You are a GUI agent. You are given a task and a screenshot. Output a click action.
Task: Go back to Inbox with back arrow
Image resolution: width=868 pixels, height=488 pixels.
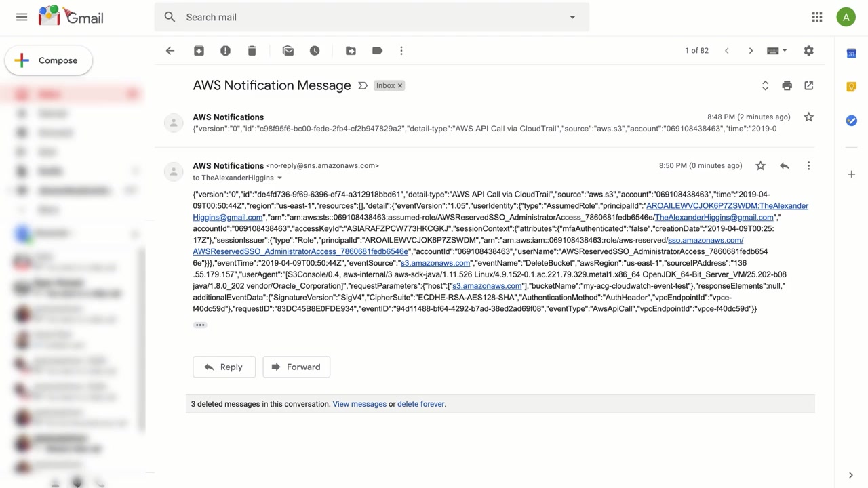click(170, 51)
